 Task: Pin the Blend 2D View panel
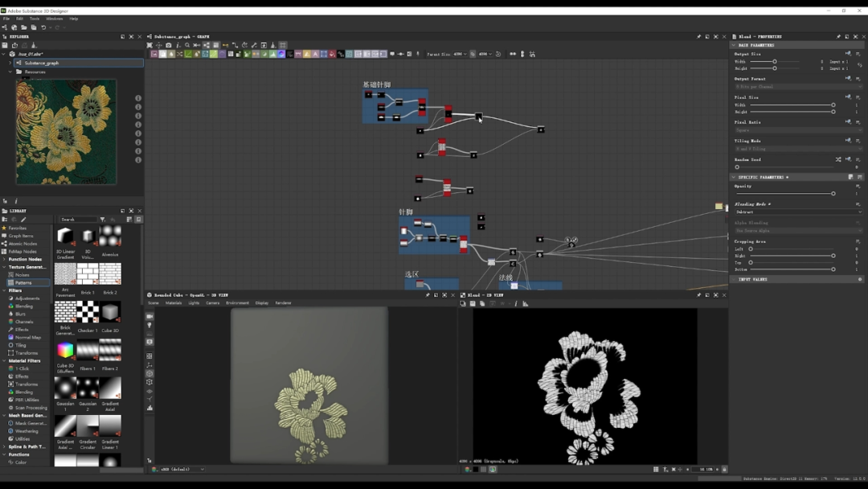tap(698, 295)
